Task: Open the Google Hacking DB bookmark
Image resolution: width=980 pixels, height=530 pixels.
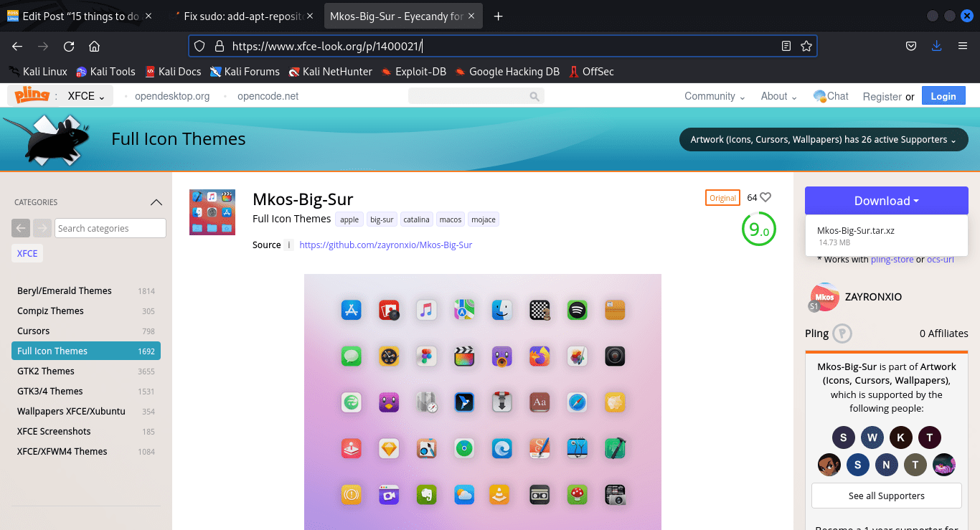Action: [x=507, y=72]
